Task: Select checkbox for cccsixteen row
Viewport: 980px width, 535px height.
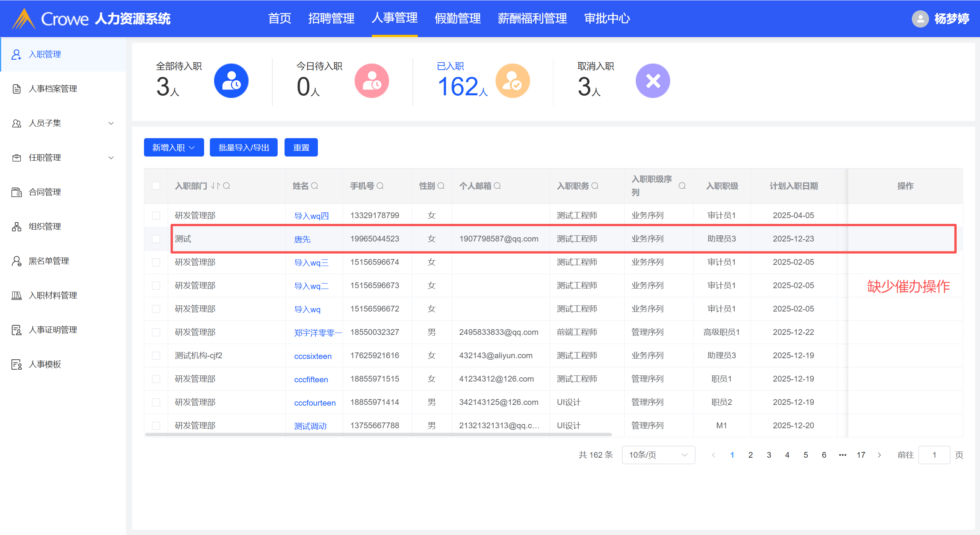Action: 156,356
